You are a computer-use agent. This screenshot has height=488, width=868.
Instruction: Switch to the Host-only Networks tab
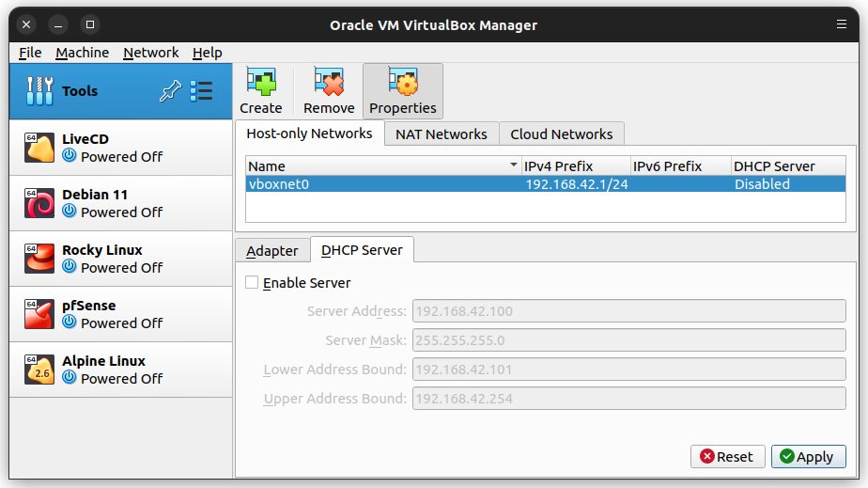(x=309, y=134)
